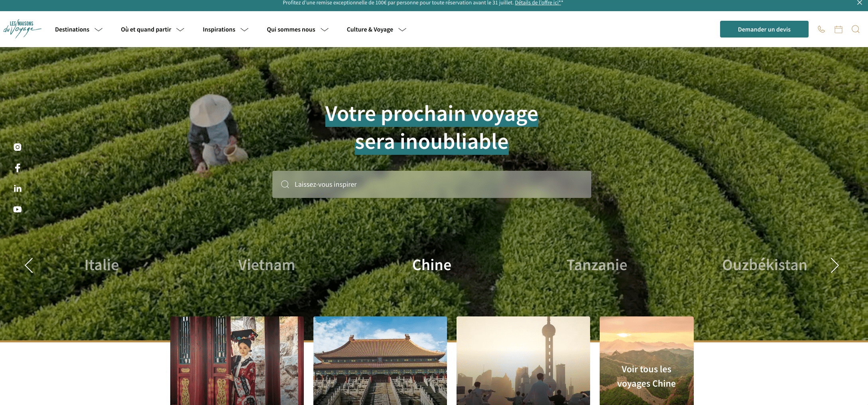Viewport: 868px width, 405px height.
Task: Open the Inspirations dropdown
Action: [225, 30]
